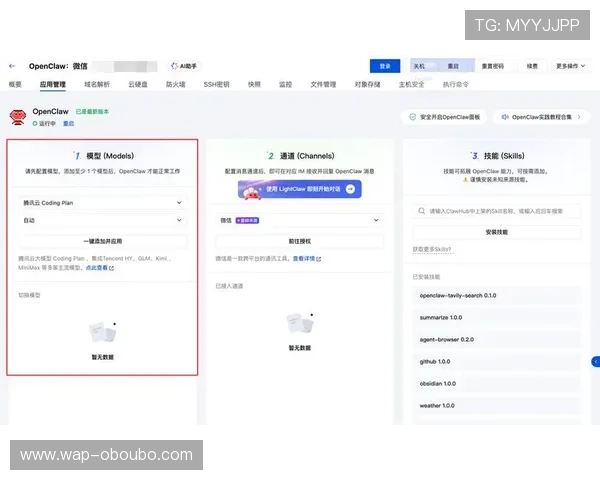The image size is (600, 480).
Task: Click the 点此查看 link under Coding Plan
Action: tap(96, 268)
